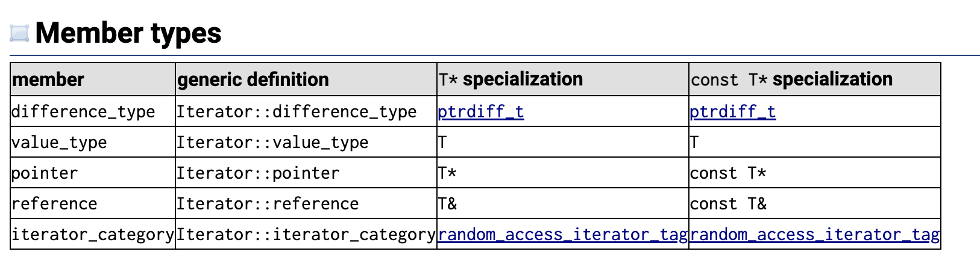Open ptrdiff_t link under const T* specialization
This screenshot has width=980, height=278.
point(733,112)
